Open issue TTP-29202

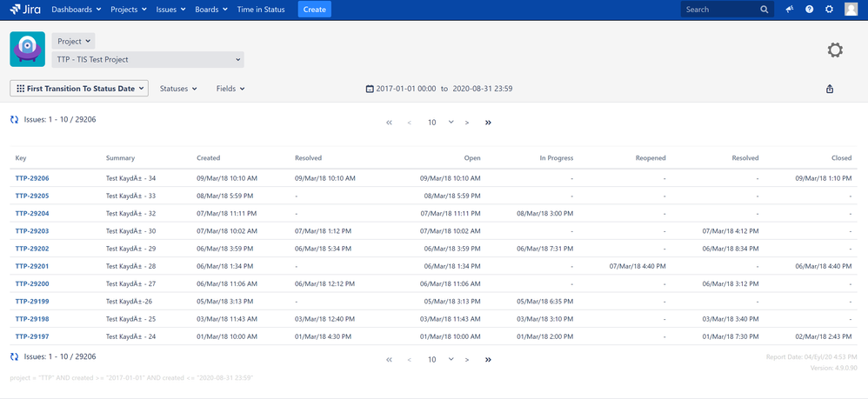(x=32, y=249)
